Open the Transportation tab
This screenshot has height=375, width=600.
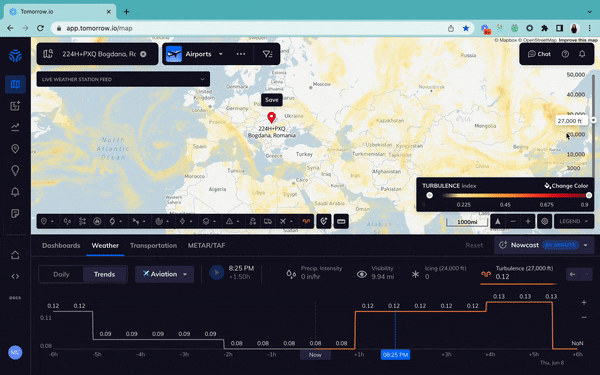click(153, 246)
